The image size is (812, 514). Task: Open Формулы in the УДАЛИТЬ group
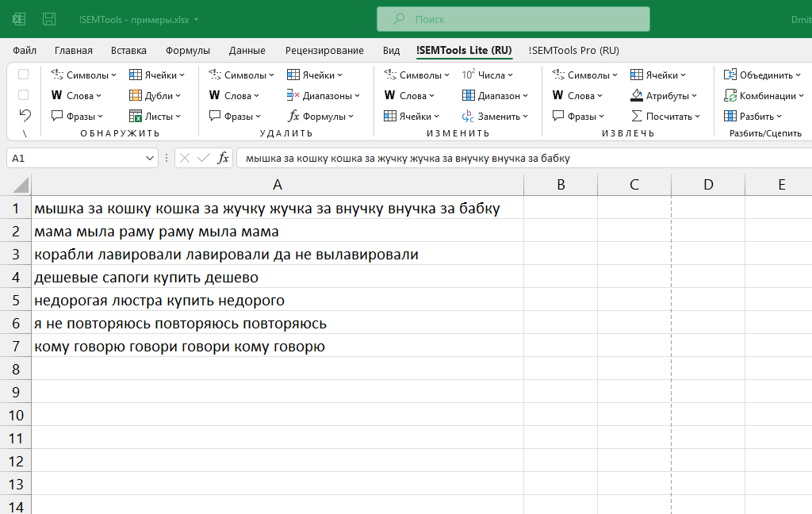coord(320,117)
